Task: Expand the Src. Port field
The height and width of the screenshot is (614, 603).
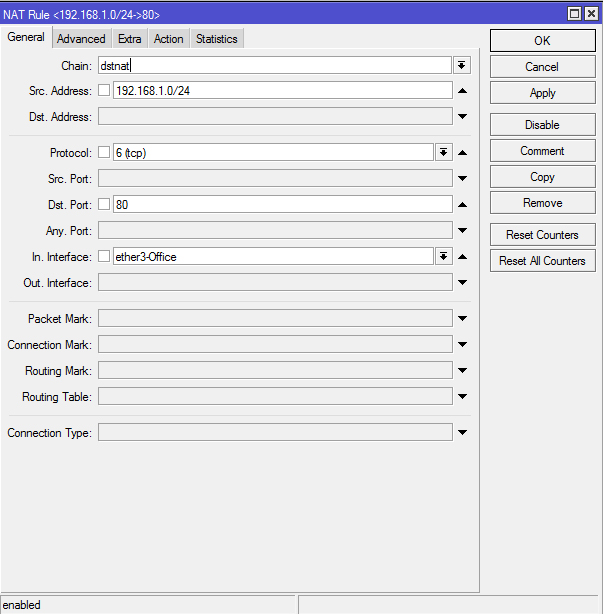Action: [x=462, y=178]
